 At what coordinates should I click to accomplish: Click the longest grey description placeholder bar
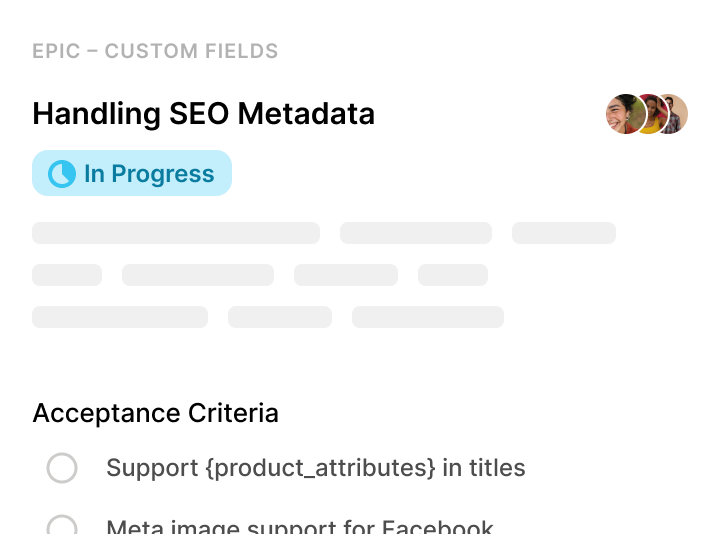176,233
